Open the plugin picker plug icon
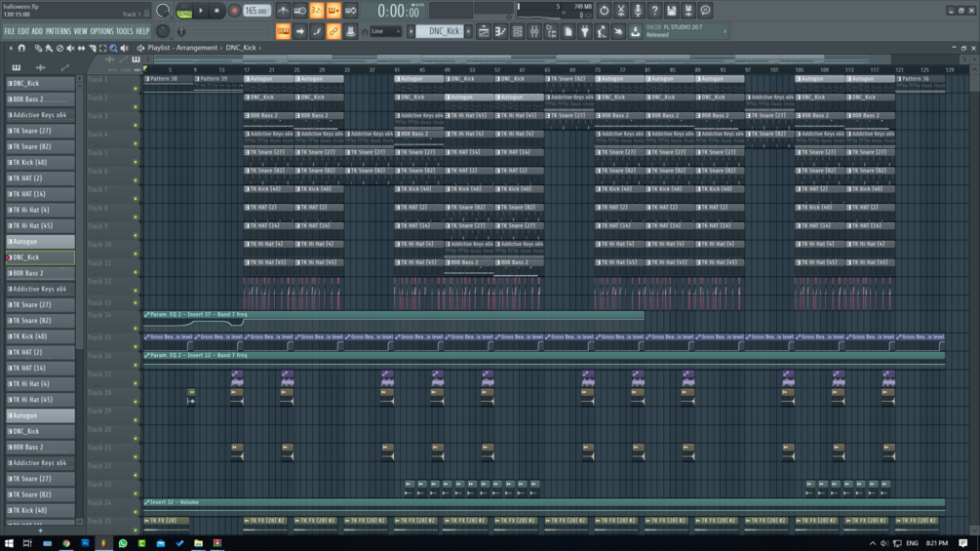Screen dimensions: 980x551 [x=585, y=31]
